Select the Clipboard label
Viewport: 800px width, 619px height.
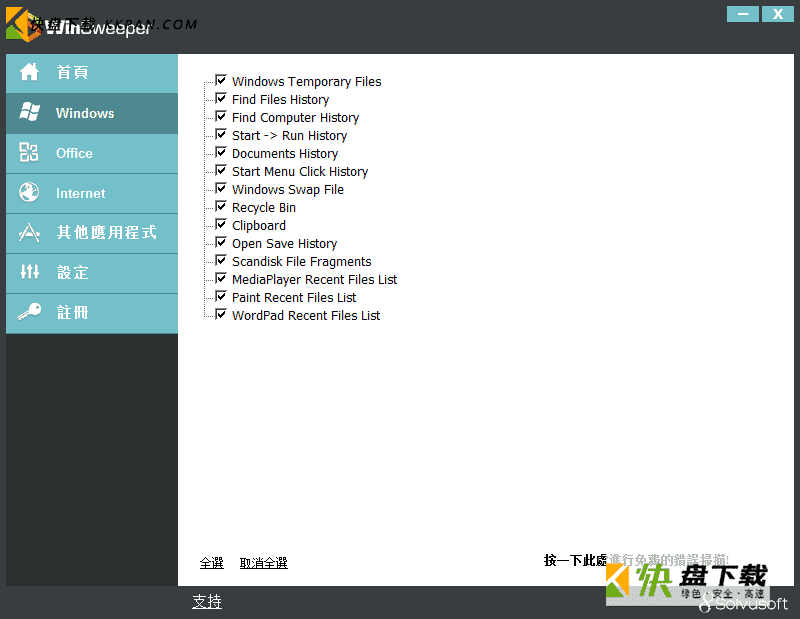[259, 226]
